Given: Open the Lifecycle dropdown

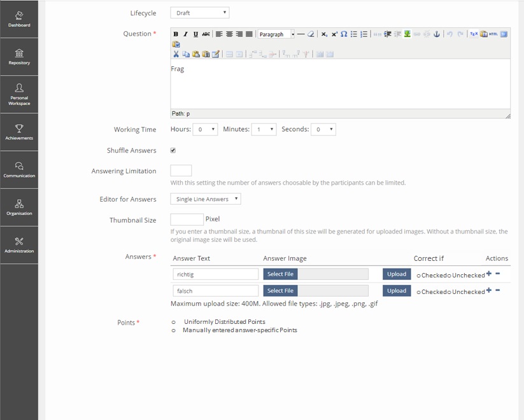Looking at the screenshot, I should (199, 13).
